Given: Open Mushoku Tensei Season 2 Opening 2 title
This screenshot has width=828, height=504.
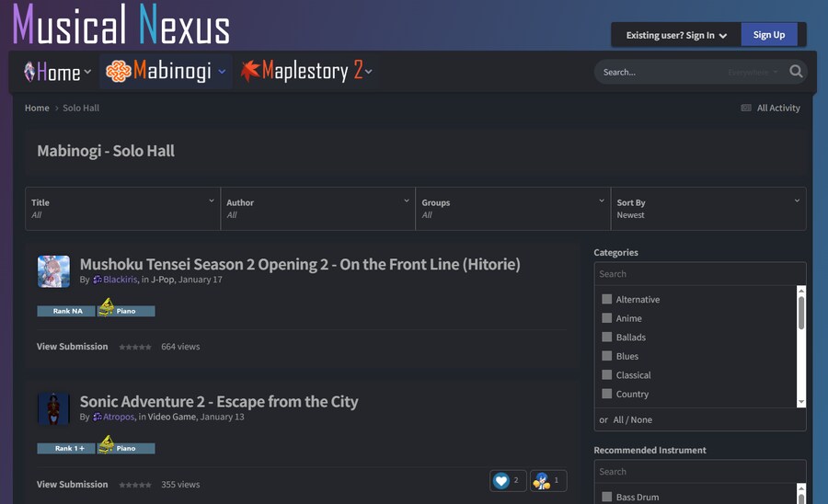Looking at the screenshot, I should [300, 264].
